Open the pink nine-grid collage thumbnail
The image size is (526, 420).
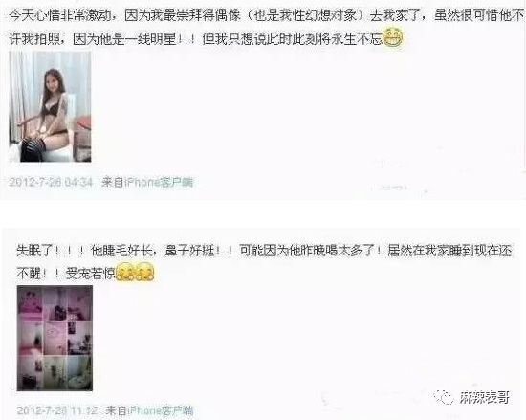point(55,338)
